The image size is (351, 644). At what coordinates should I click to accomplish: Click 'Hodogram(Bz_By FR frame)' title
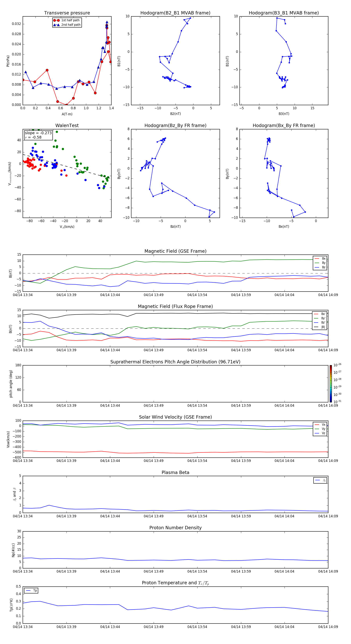coord(175,125)
